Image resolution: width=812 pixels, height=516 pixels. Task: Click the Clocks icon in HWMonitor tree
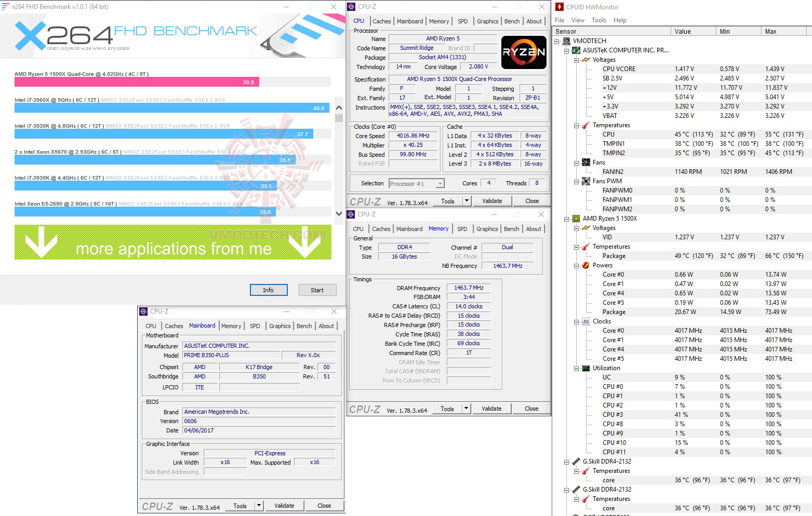586,321
